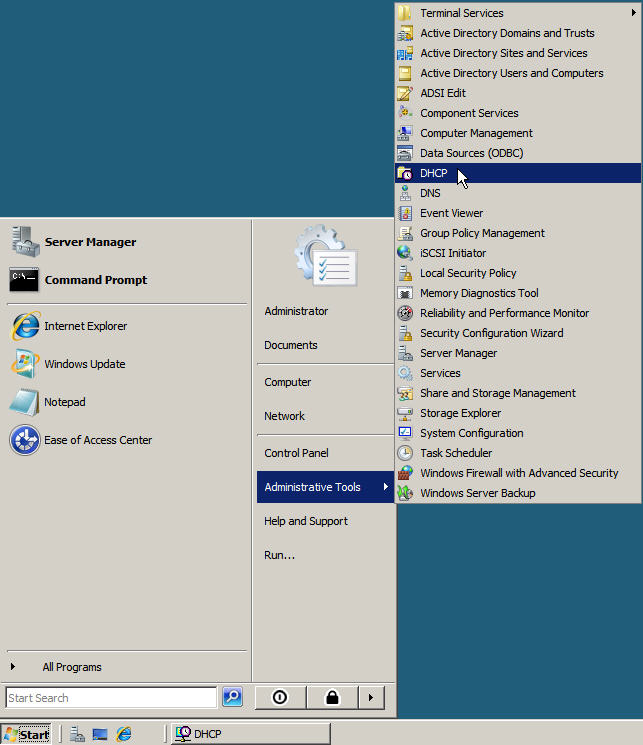The height and width of the screenshot is (745, 643).
Task: Click the Ease of Access Center icon
Action: [x=25, y=440]
